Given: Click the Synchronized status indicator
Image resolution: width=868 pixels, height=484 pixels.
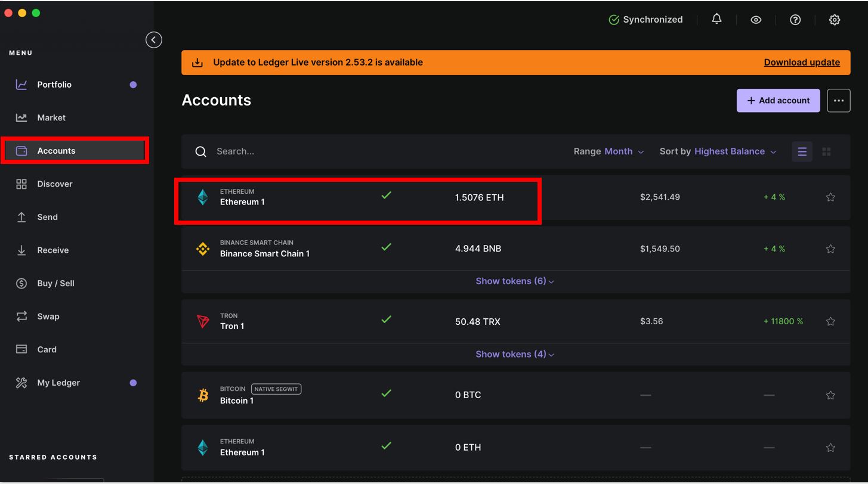Looking at the screenshot, I should pyautogui.click(x=645, y=20).
